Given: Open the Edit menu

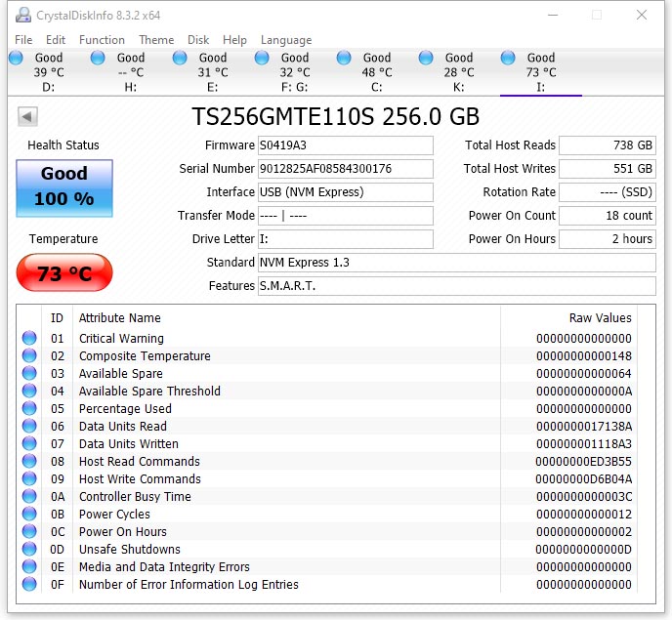Looking at the screenshot, I should pos(56,40).
